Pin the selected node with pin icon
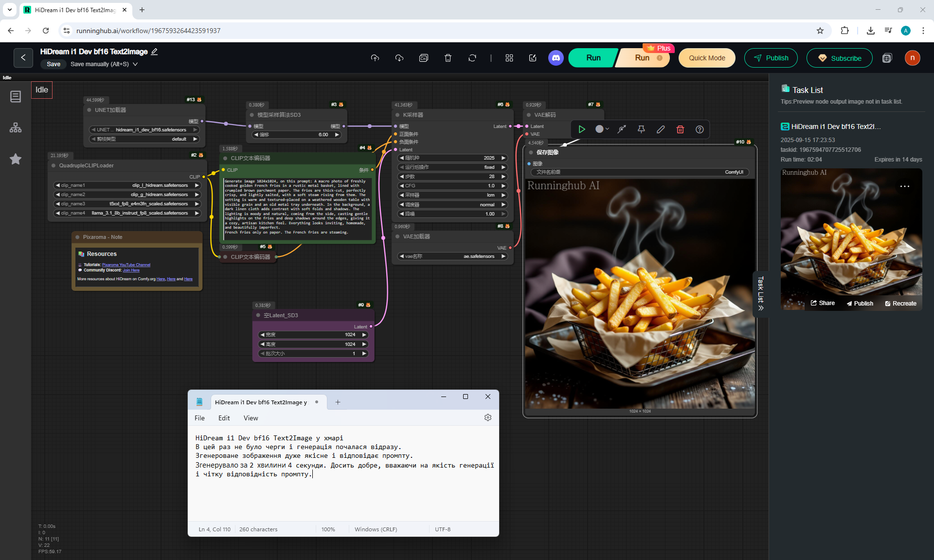The height and width of the screenshot is (560, 934). [x=641, y=129]
